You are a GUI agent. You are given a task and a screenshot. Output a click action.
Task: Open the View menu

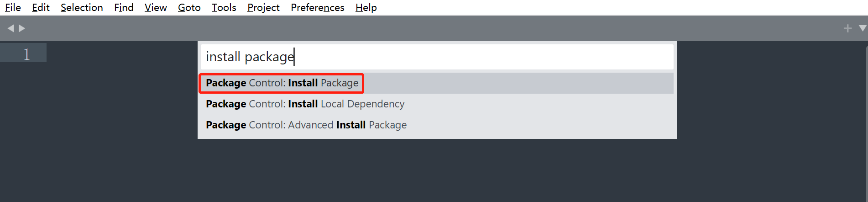[156, 8]
